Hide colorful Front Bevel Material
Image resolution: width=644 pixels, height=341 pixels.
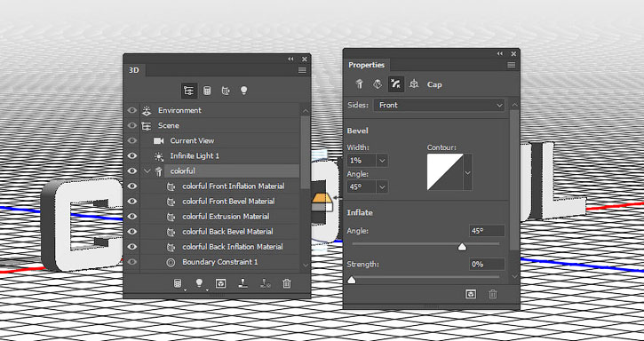point(131,202)
